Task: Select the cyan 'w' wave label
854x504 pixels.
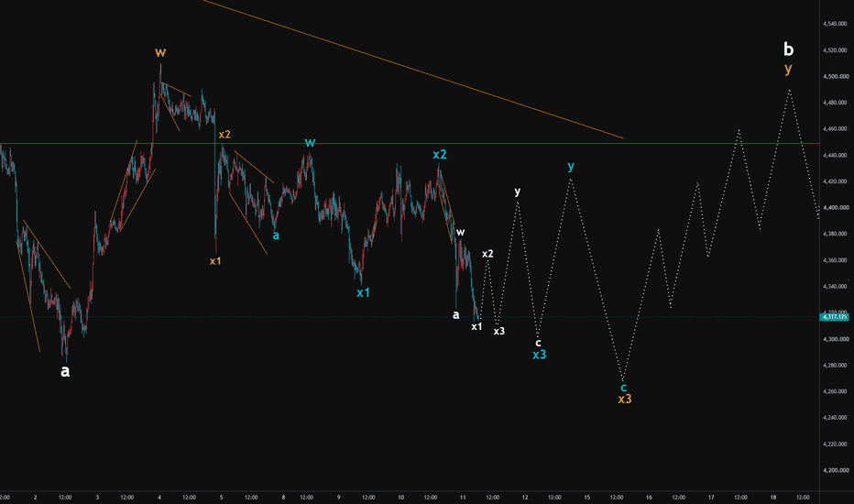Action: click(x=310, y=143)
